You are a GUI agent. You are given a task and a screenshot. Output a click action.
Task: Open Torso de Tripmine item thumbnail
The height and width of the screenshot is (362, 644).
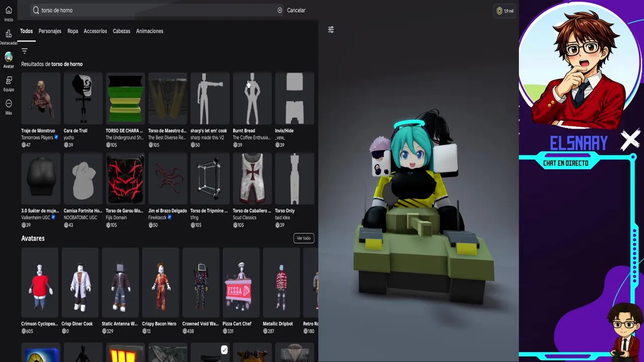pyautogui.click(x=210, y=179)
